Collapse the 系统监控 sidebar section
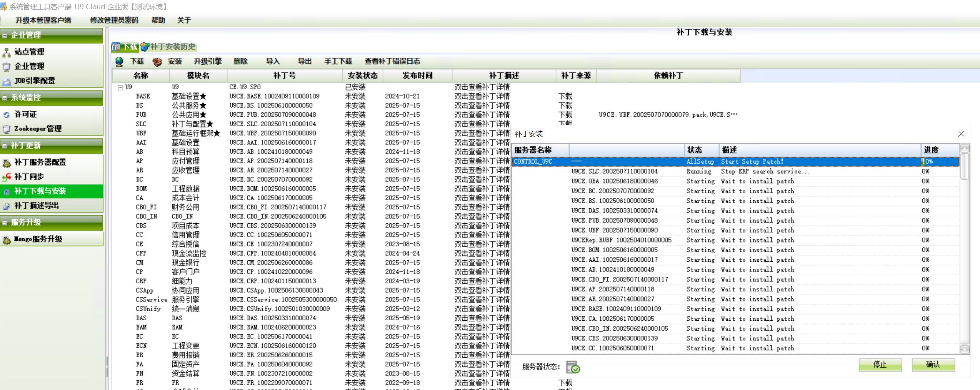The width and height of the screenshot is (980, 390). point(5,98)
